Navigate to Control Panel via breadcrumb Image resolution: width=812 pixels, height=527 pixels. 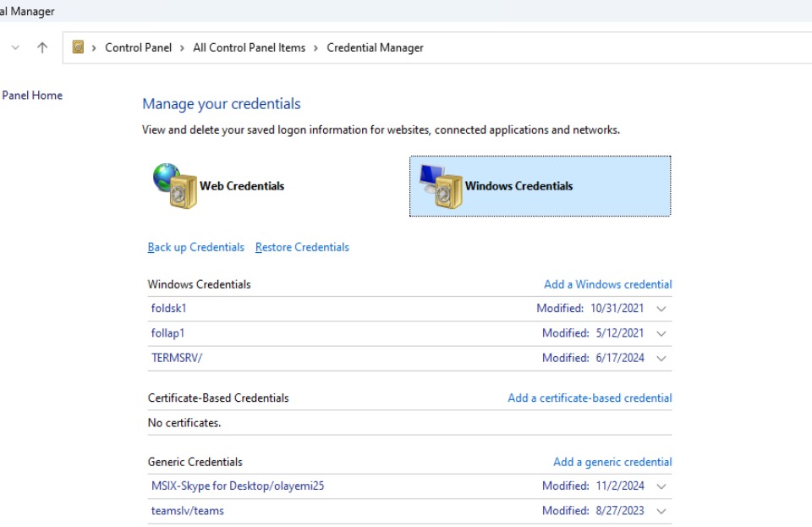click(x=139, y=48)
